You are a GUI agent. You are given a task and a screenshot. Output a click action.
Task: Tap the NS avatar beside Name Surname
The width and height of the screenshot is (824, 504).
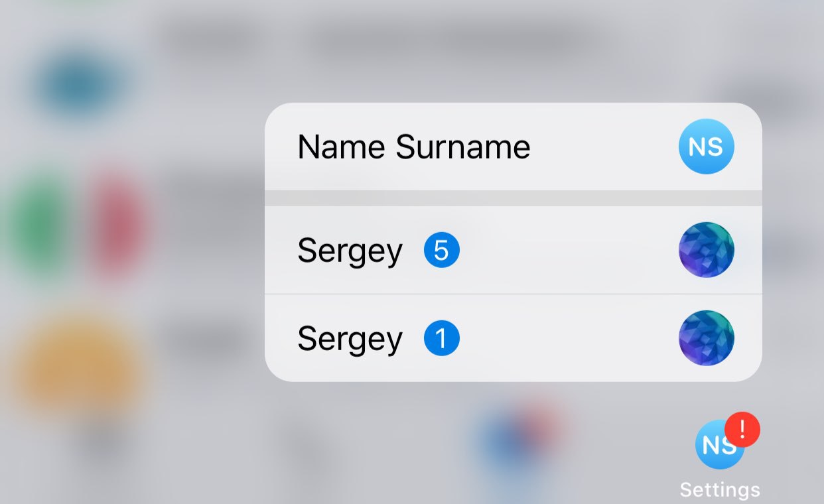coord(707,147)
